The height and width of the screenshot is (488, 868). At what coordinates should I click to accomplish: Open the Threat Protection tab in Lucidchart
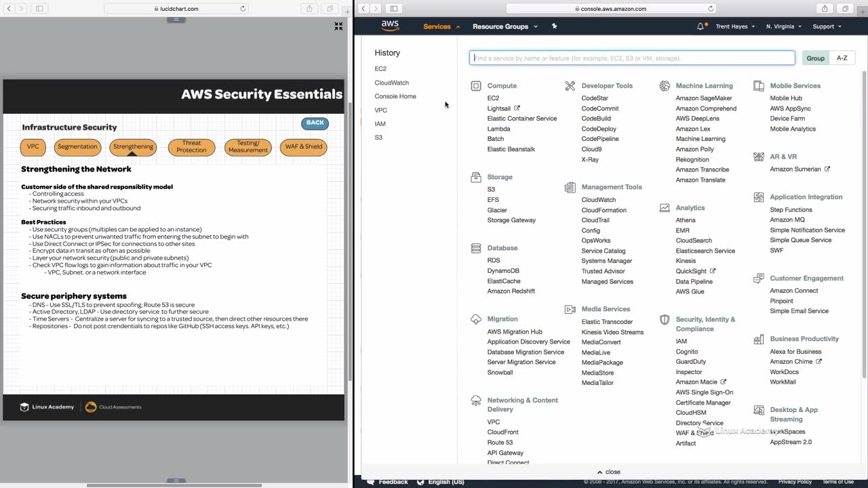pos(191,146)
